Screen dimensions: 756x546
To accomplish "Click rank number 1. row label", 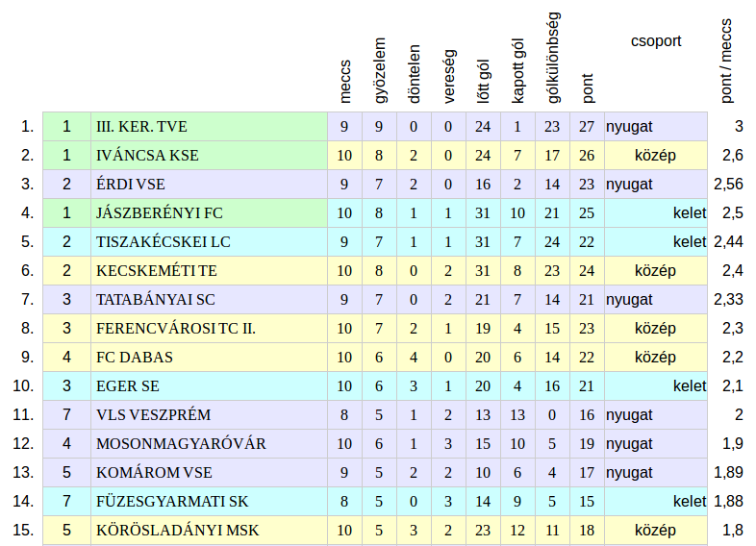I will pos(28,127).
